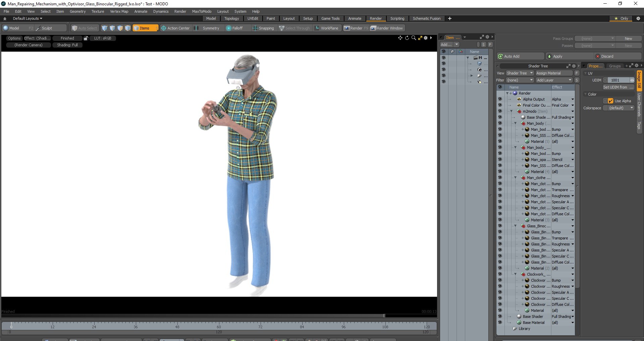
Task: Open the Add Layer dropdown
Action: 554,80
